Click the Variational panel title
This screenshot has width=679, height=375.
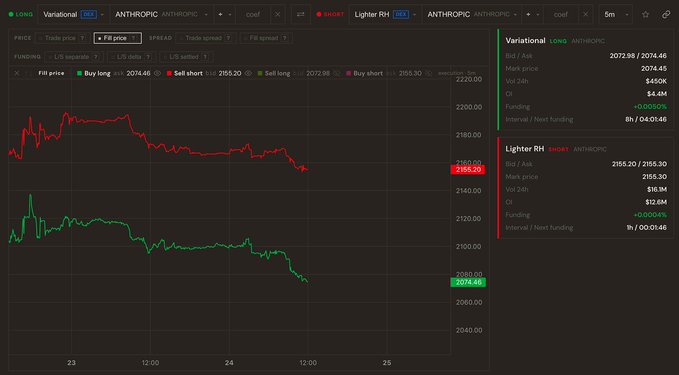(525, 41)
